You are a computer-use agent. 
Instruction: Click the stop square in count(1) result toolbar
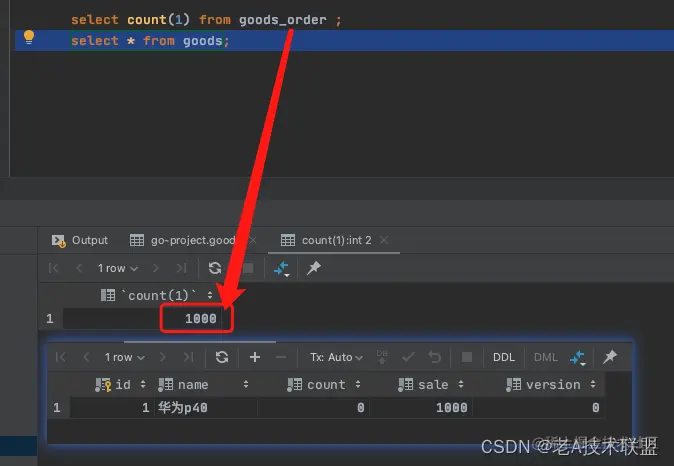(248, 268)
